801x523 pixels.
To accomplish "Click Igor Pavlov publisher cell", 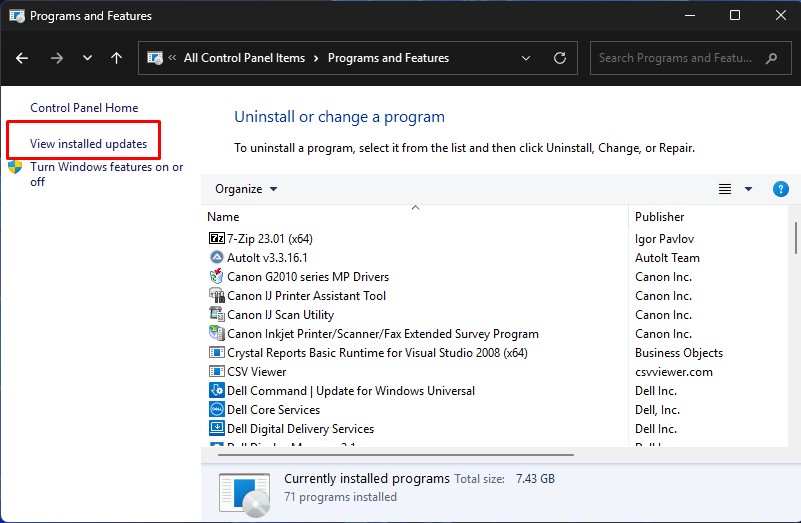I will (x=664, y=239).
